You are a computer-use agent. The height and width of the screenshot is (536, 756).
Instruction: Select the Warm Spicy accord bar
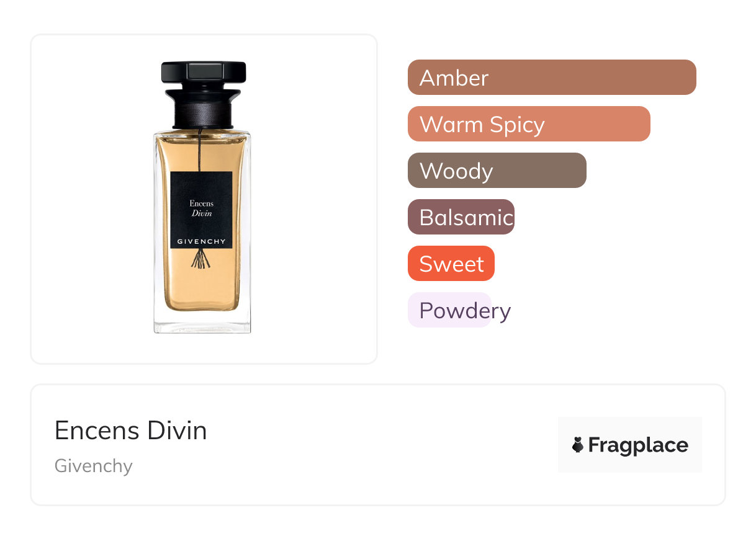(528, 124)
